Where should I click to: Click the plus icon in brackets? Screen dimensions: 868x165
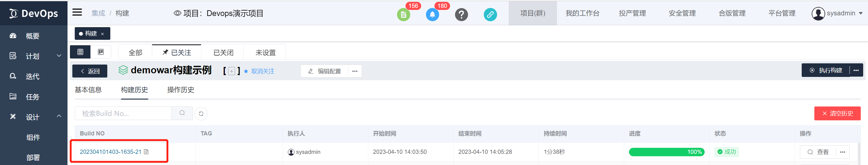tap(231, 71)
